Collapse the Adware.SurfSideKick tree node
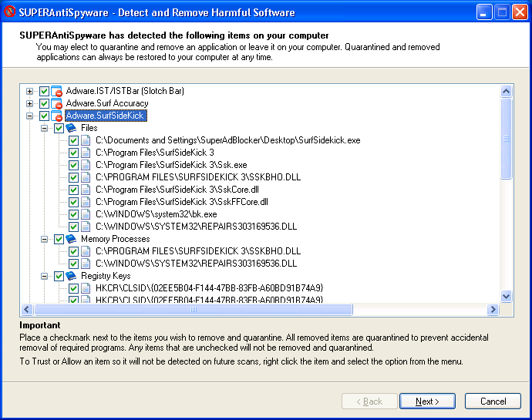 tap(30, 116)
